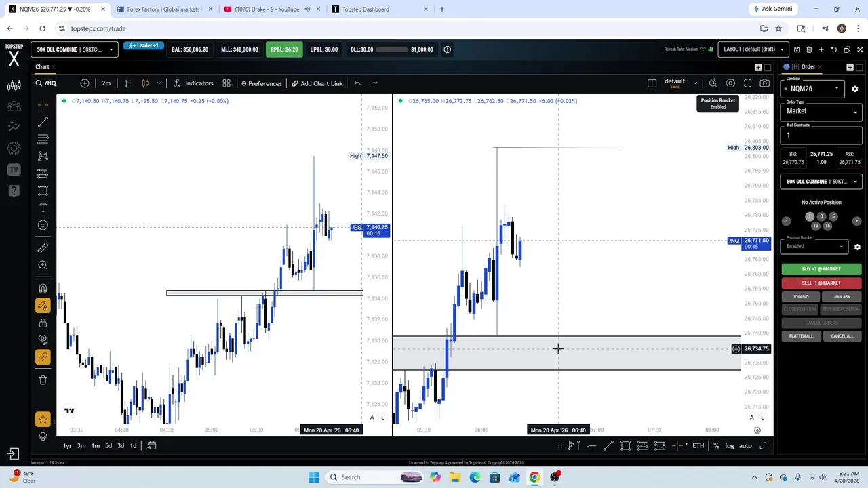Image resolution: width=868 pixels, height=488 pixels.
Task: Open position bracket settings gear
Action: (857, 247)
